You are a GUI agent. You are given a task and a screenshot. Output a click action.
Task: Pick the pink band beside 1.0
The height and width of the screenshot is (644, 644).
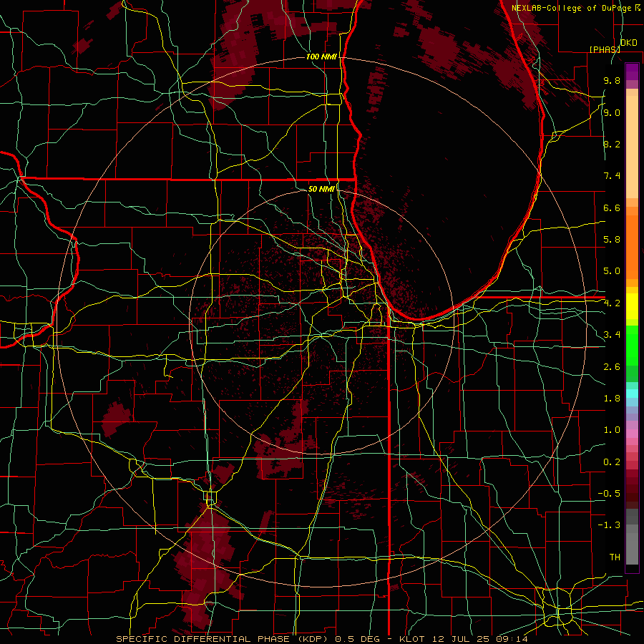pyautogui.click(x=632, y=434)
